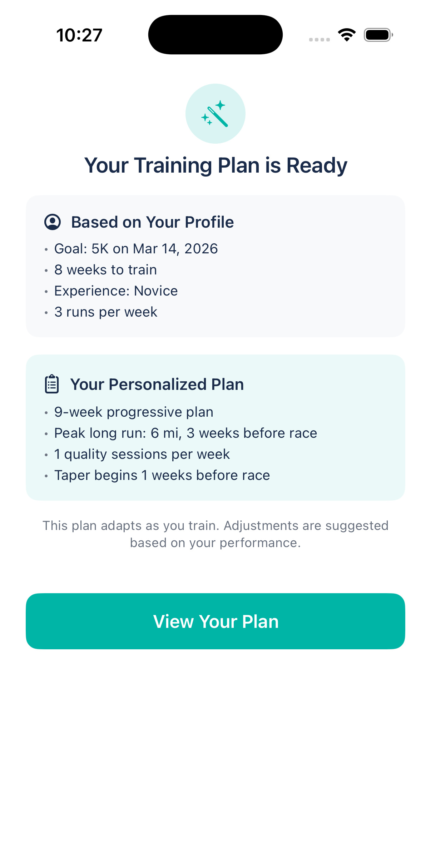The width and height of the screenshot is (431, 868).
Task: Tap the Wi-Fi status icon
Action: point(347,35)
